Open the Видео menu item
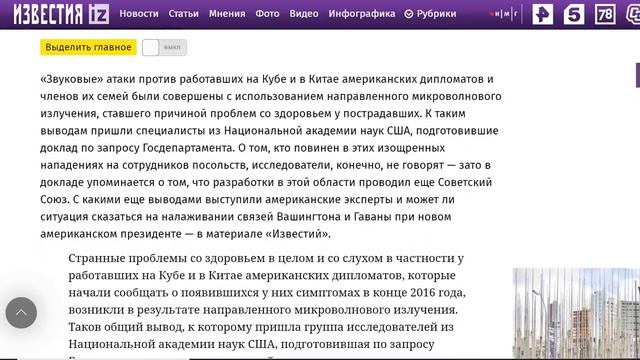 304,14
